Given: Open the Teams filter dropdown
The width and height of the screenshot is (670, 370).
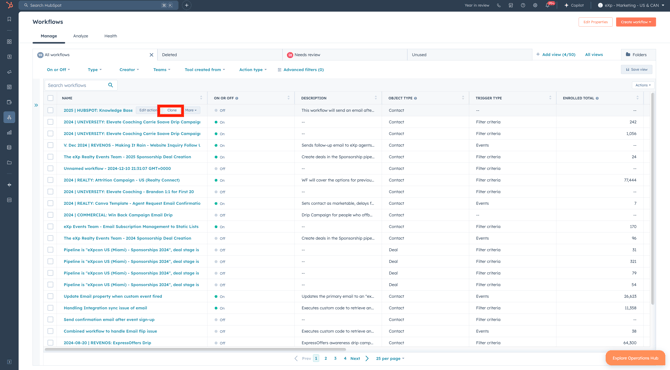Looking at the screenshot, I should (162, 70).
